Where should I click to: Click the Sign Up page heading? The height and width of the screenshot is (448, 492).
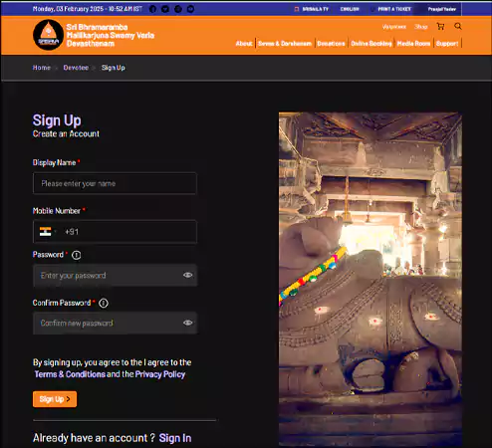click(x=57, y=120)
